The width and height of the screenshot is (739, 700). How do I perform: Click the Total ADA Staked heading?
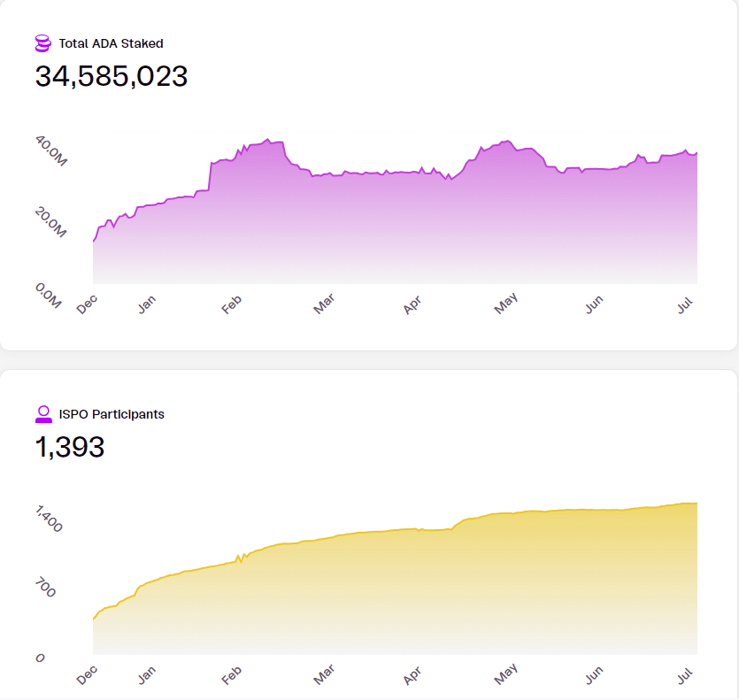tap(111, 42)
